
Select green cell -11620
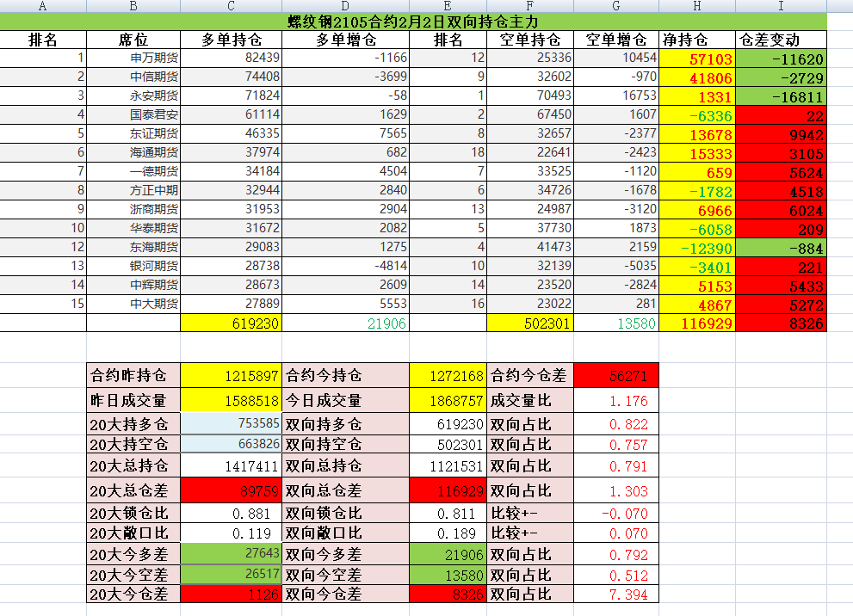[782, 59]
